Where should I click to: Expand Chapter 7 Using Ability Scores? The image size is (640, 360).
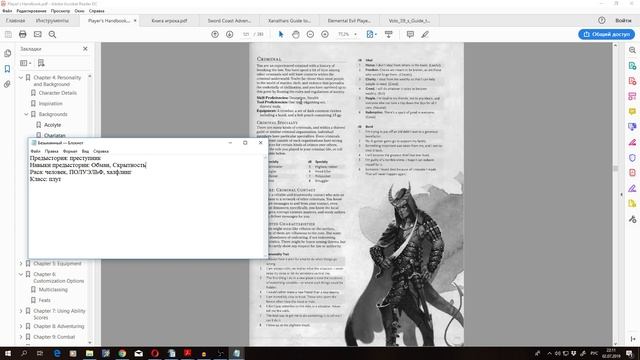click(21, 311)
